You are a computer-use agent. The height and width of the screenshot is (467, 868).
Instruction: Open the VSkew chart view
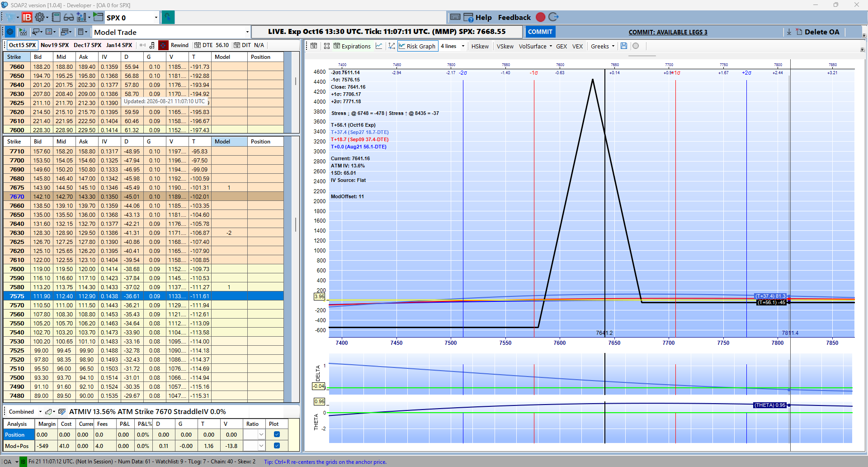pos(505,46)
